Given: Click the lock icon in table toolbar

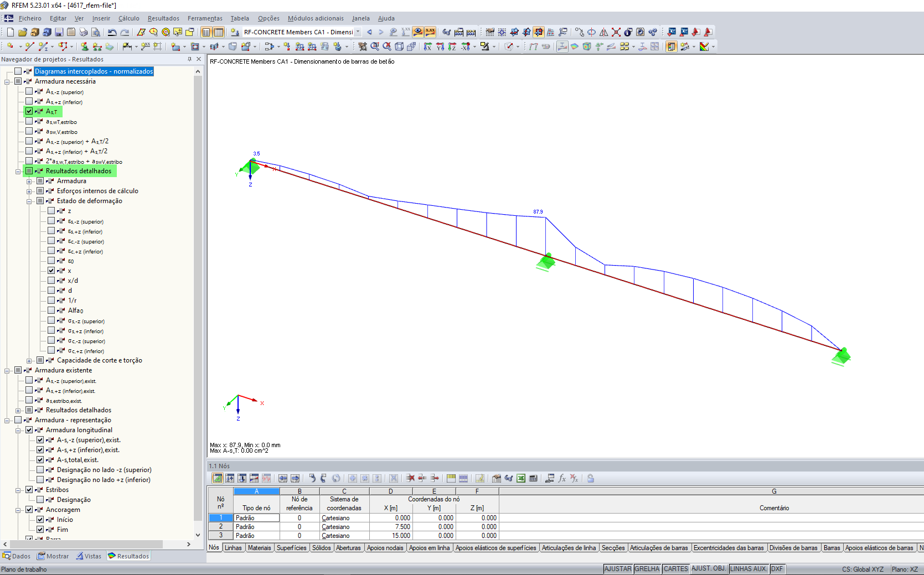Looking at the screenshot, I should click(x=591, y=478).
